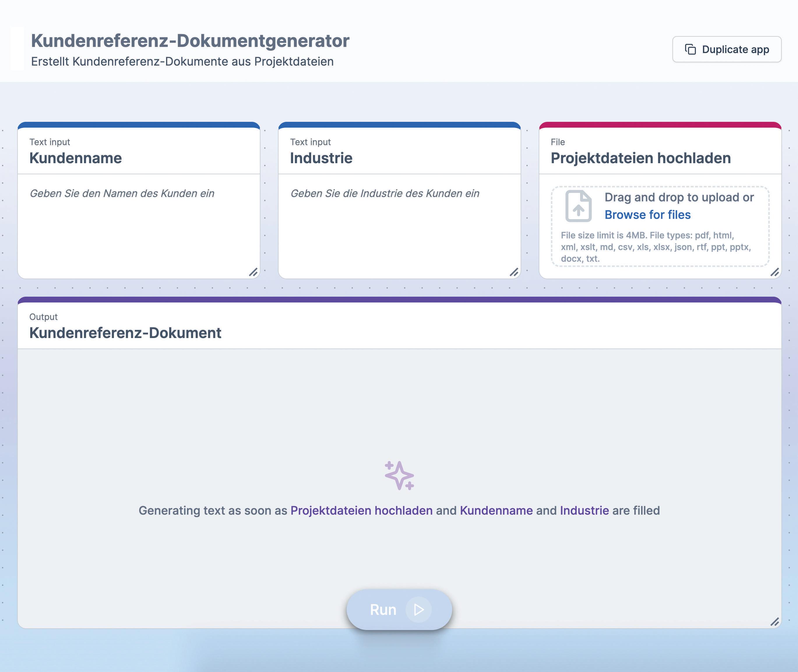Click the play triangle icon in Run

click(419, 610)
